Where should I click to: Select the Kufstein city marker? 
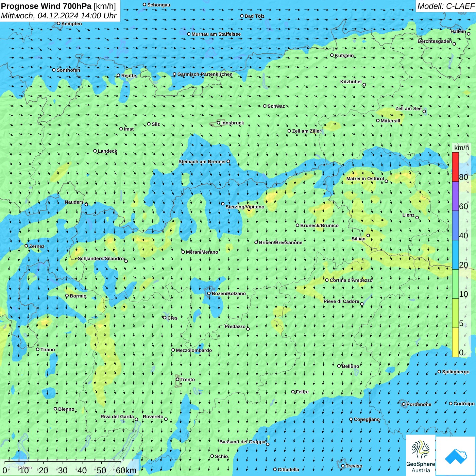click(x=332, y=55)
